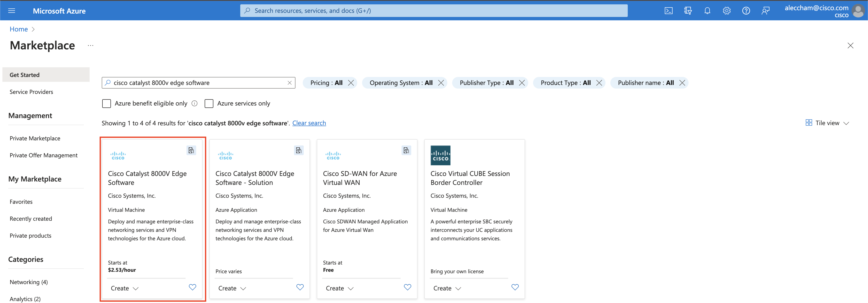Screen dimensions: 868x303
Task: Check Azure services only
Action: (209, 103)
